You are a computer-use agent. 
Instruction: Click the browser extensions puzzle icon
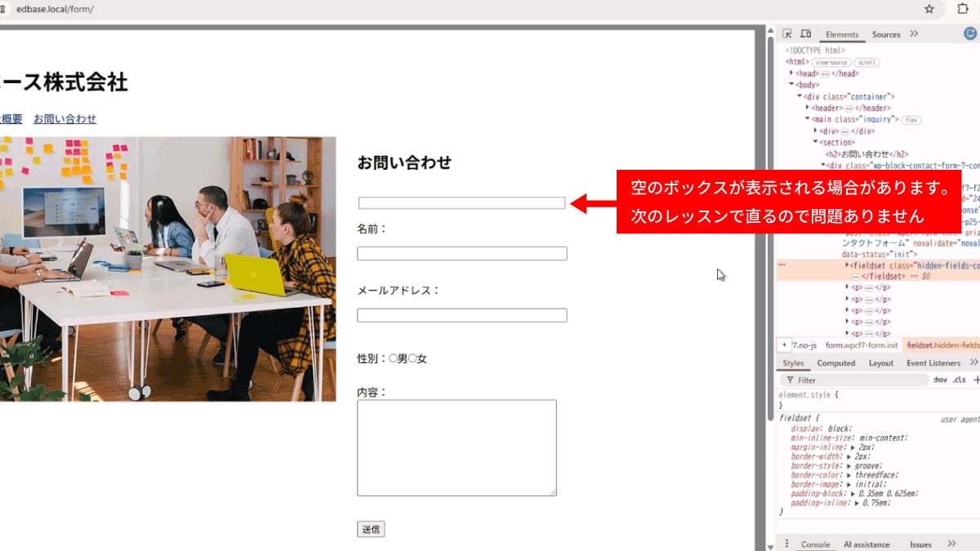coord(961,10)
